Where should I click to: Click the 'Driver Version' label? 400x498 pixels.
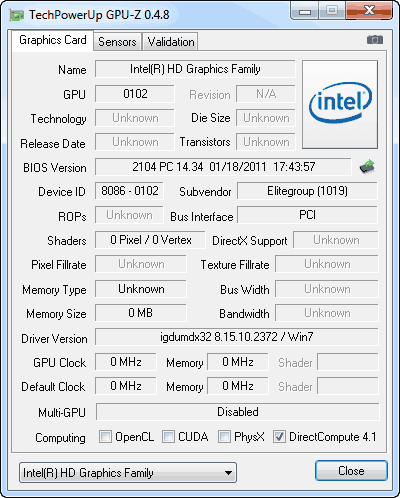coord(54,339)
